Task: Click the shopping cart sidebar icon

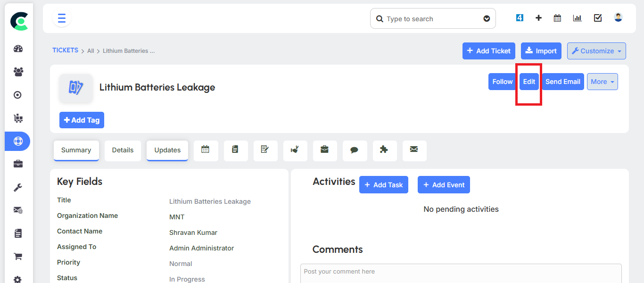Action: (18, 257)
